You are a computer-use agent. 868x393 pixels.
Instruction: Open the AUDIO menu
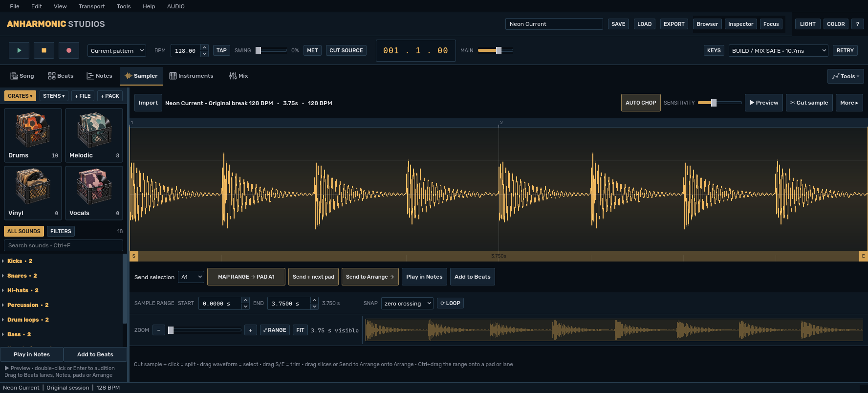(176, 6)
